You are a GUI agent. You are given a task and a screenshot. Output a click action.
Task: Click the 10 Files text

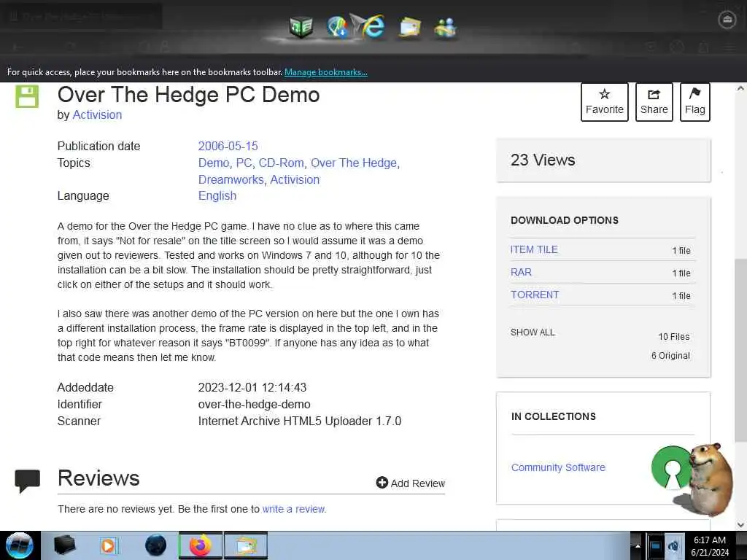[x=673, y=337]
